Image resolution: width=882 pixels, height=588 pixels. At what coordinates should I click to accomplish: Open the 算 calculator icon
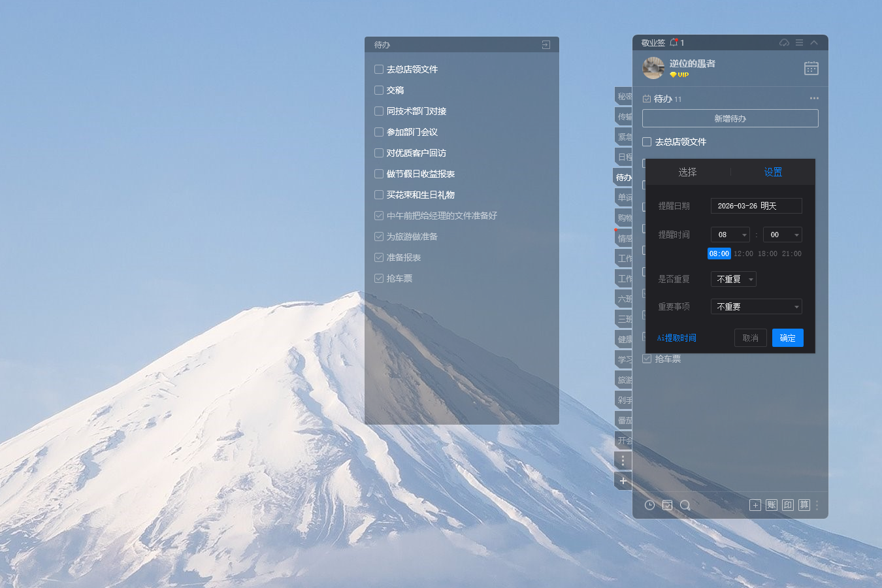click(804, 505)
